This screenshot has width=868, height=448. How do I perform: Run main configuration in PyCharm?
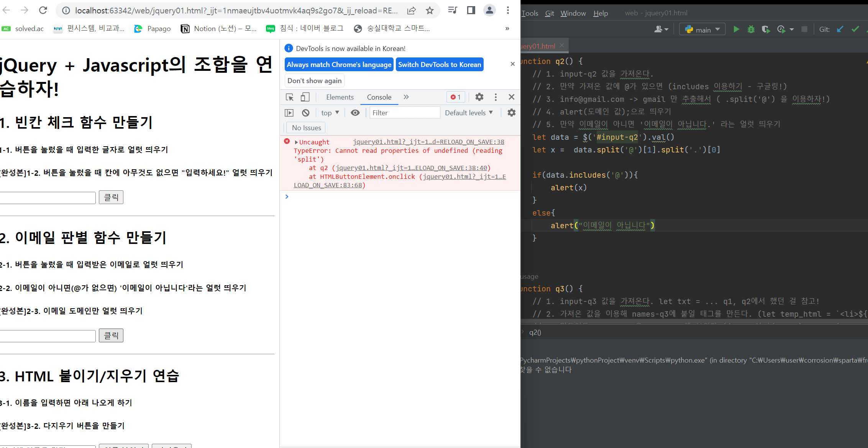coord(736,29)
